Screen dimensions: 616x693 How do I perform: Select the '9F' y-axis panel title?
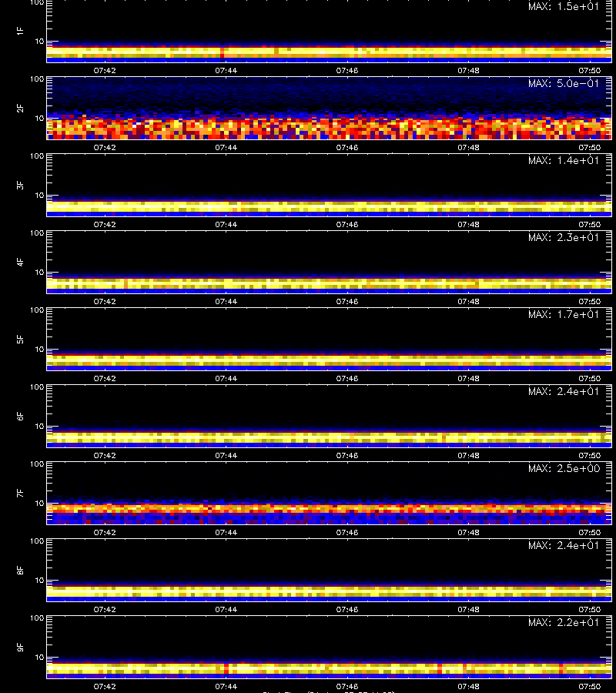(20, 647)
